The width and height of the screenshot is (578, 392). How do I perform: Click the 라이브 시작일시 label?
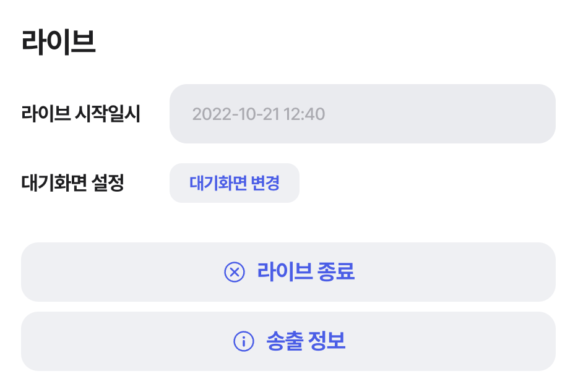tap(81, 114)
